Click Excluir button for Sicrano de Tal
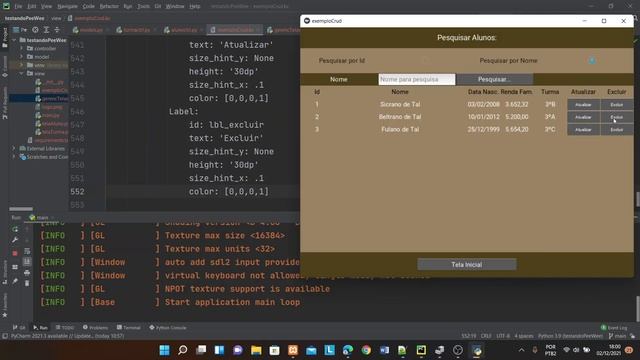Viewport: 640px width, 360px height. [616, 105]
